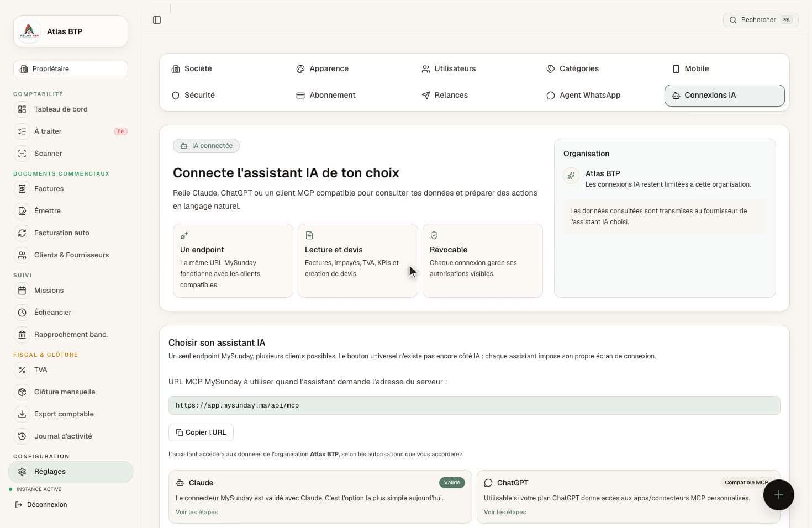Screen dimensions: 812x528
Task: Click the Lecture et devis document icon
Action: coord(309,235)
